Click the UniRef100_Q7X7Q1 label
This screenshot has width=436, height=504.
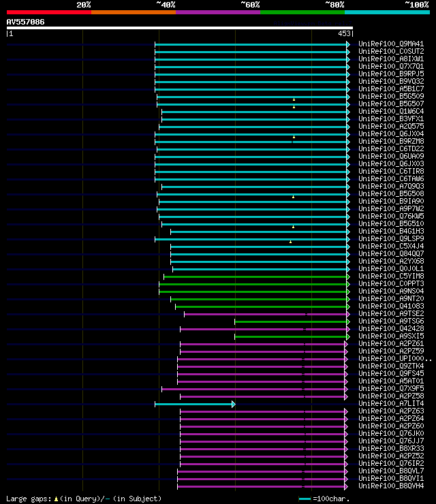pos(391,66)
